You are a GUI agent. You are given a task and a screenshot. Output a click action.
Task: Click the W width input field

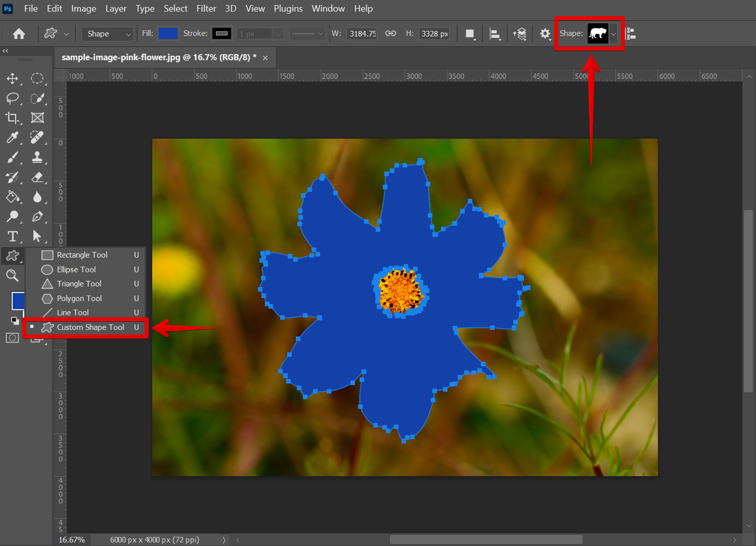coord(362,33)
